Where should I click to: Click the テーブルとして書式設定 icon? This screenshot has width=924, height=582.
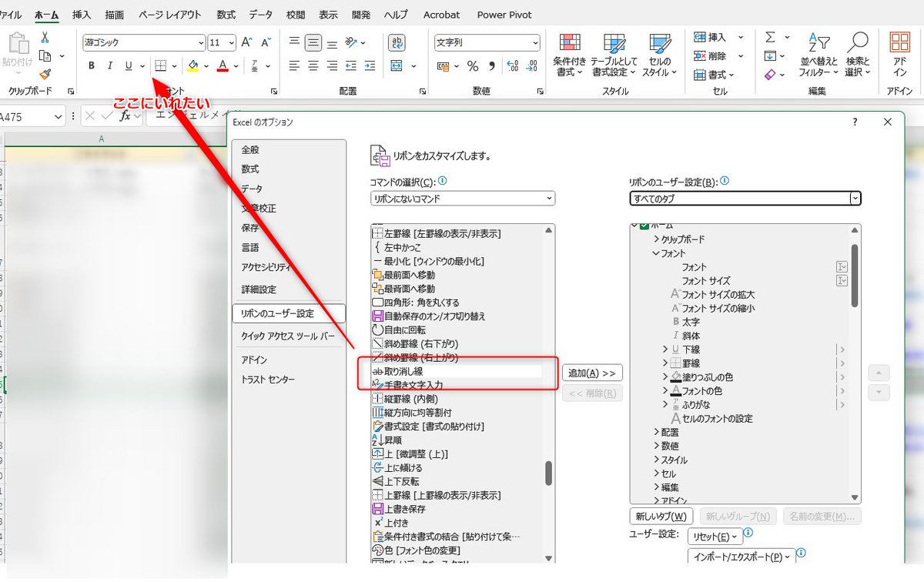[614, 55]
